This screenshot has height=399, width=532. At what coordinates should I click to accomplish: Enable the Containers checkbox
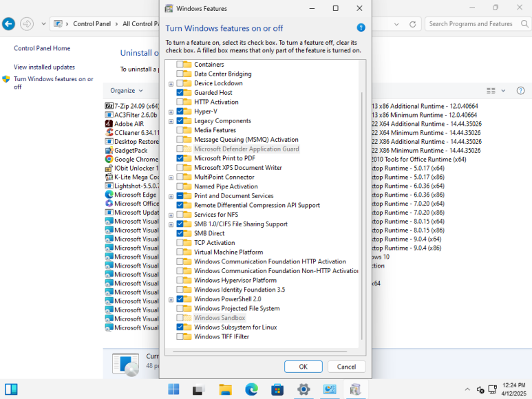coord(180,64)
